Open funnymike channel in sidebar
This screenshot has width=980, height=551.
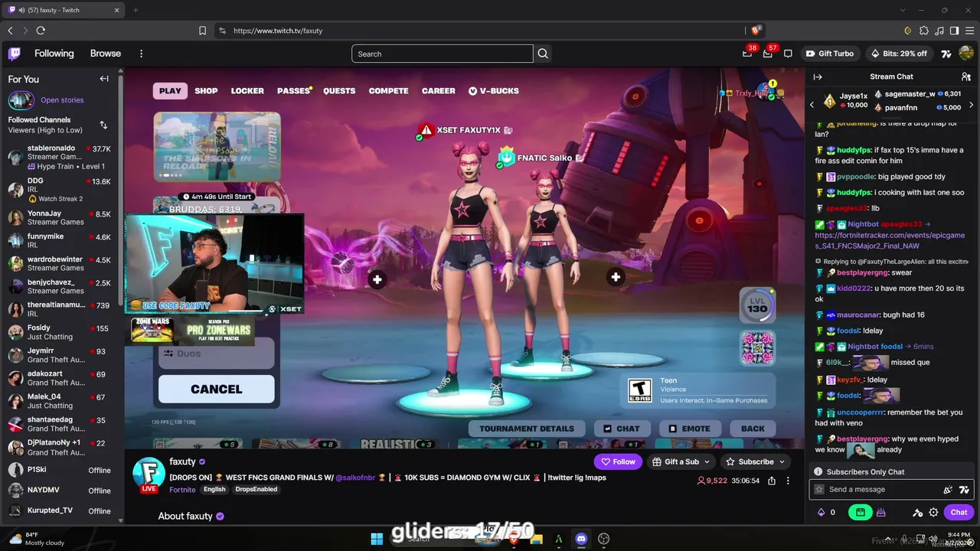(60, 241)
